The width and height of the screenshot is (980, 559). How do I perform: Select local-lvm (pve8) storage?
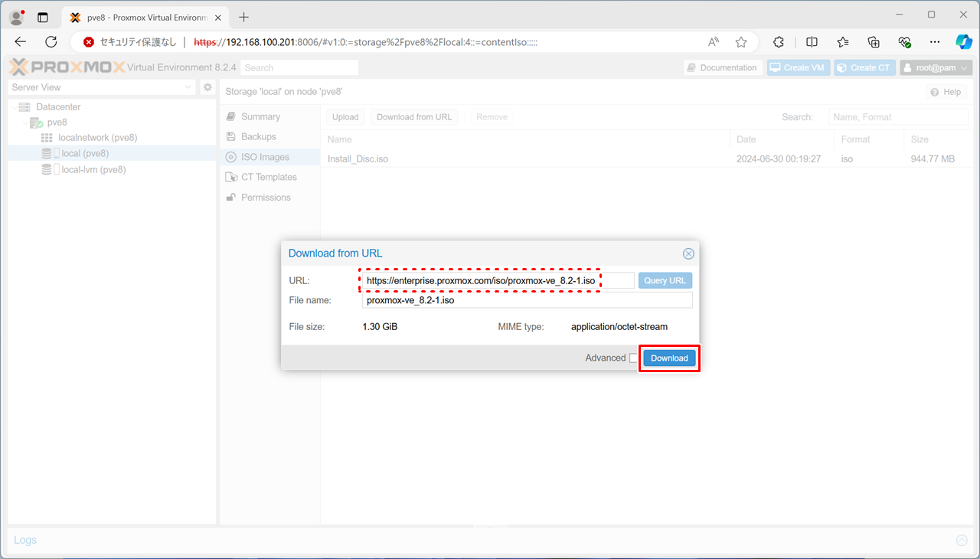point(93,170)
